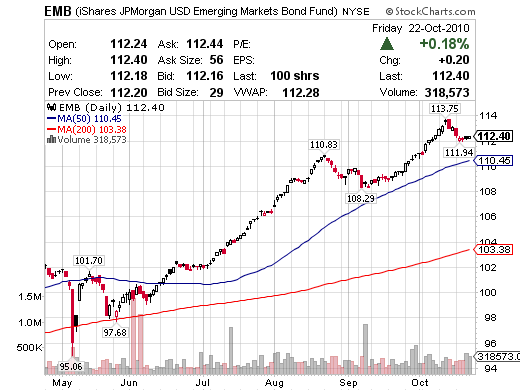Click the Low price 112.18
Image resolution: width=520 pixels, height=391 pixels.
pos(129,76)
